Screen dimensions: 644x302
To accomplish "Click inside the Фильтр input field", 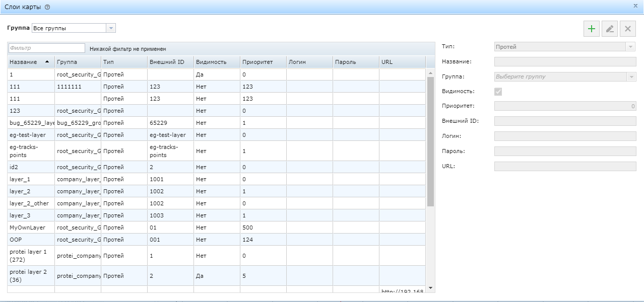I will click(x=45, y=47).
